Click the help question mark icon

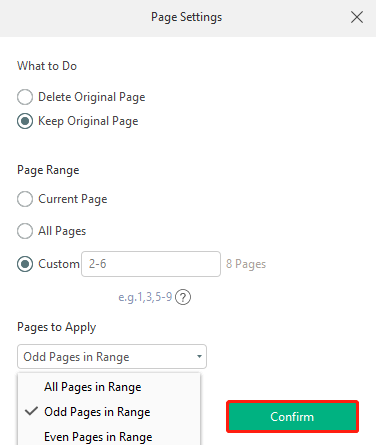click(x=183, y=297)
